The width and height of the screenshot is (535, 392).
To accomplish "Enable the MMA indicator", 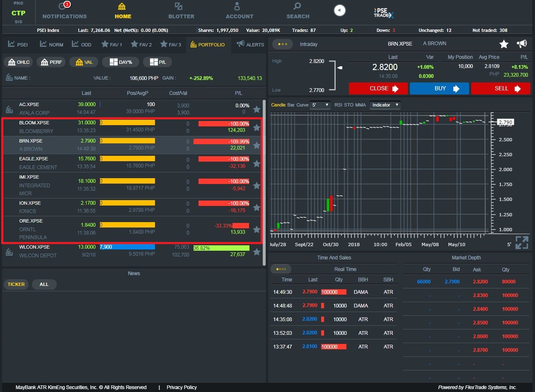I will (361, 105).
